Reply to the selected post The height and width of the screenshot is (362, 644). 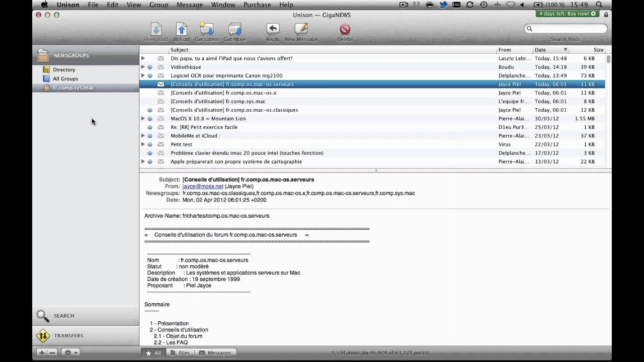tap(273, 29)
